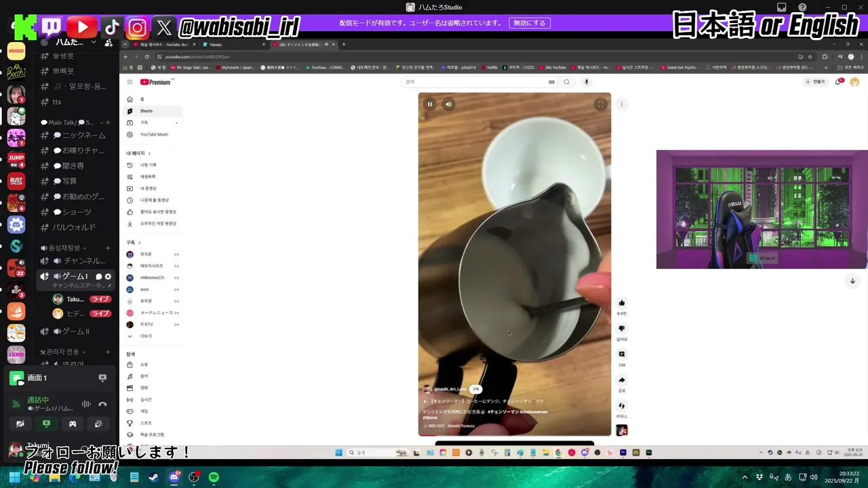The width and height of the screenshot is (868, 488).
Task: Share the Short using the arrow icon
Action: point(622,380)
